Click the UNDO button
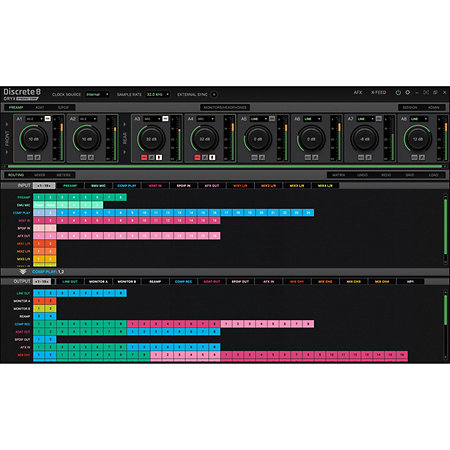The image size is (450, 450). point(362,175)
